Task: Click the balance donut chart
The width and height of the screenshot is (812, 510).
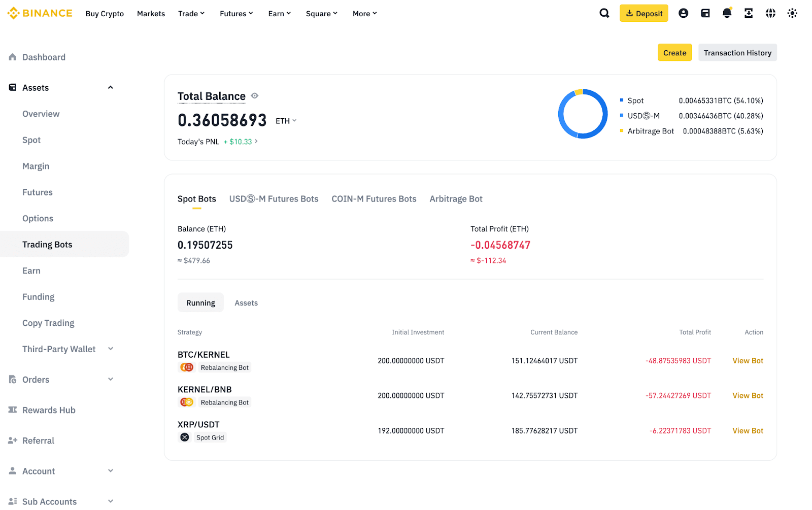Action: [x=583, y=114]
